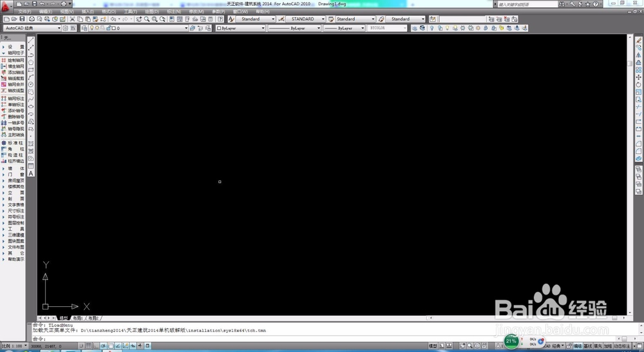
Task: Open the 格式(O) menu
Action: pos(109,12)
